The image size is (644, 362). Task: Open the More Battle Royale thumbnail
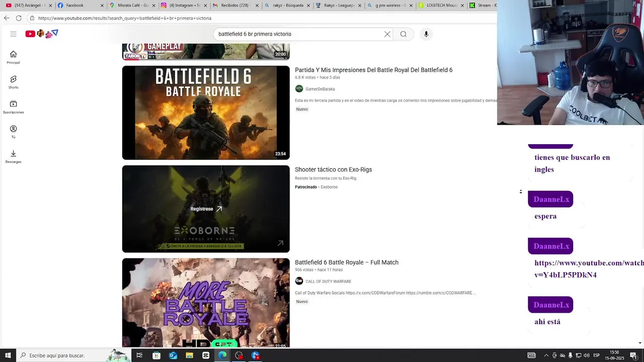[206, 303]
